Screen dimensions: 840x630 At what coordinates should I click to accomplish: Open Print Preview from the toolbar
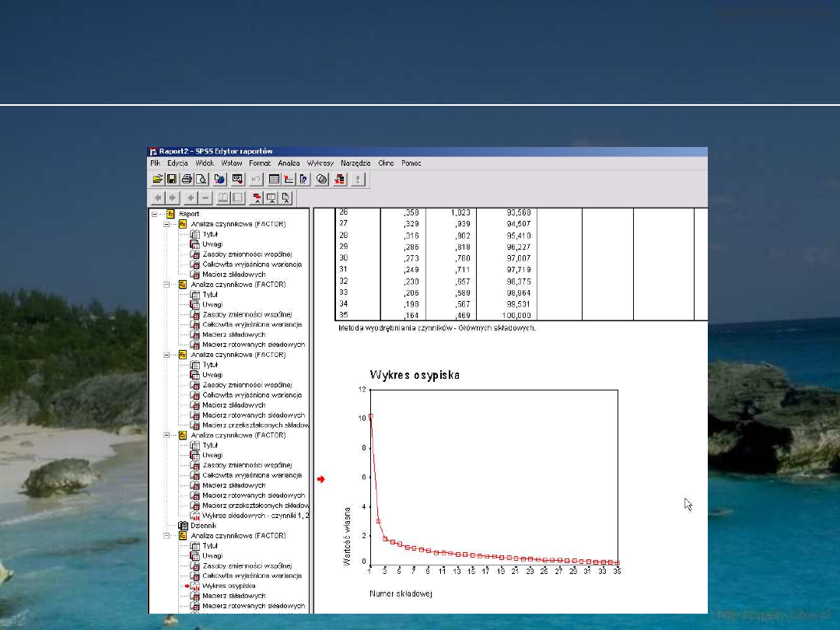point(201,179)
